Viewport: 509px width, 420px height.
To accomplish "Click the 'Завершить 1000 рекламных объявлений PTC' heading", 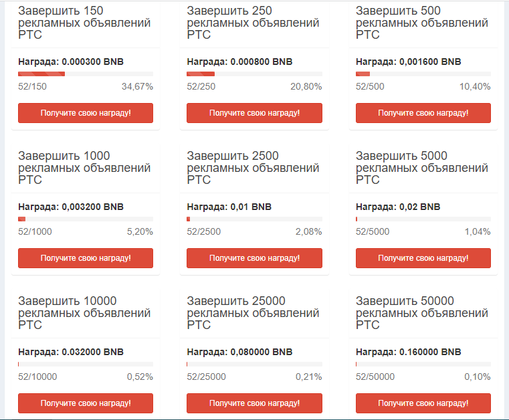I will point(84,168).
